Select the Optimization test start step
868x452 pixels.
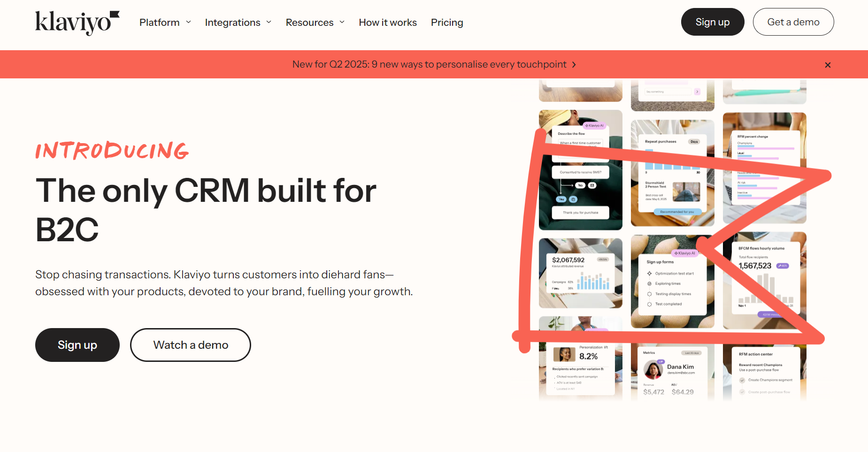coord(670,274)
